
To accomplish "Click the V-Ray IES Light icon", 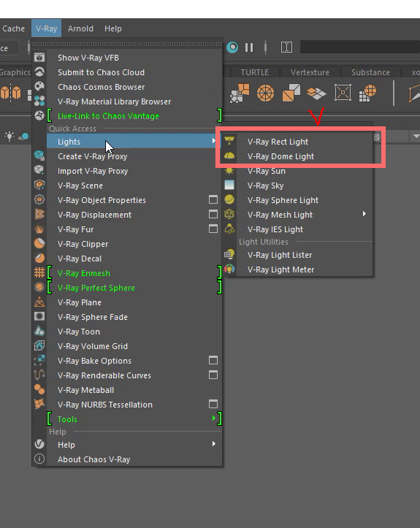I will [x=229, y=229].
